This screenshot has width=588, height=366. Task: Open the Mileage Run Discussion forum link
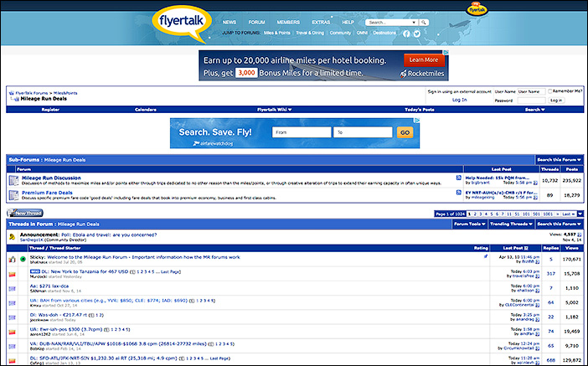click(51, 178)
